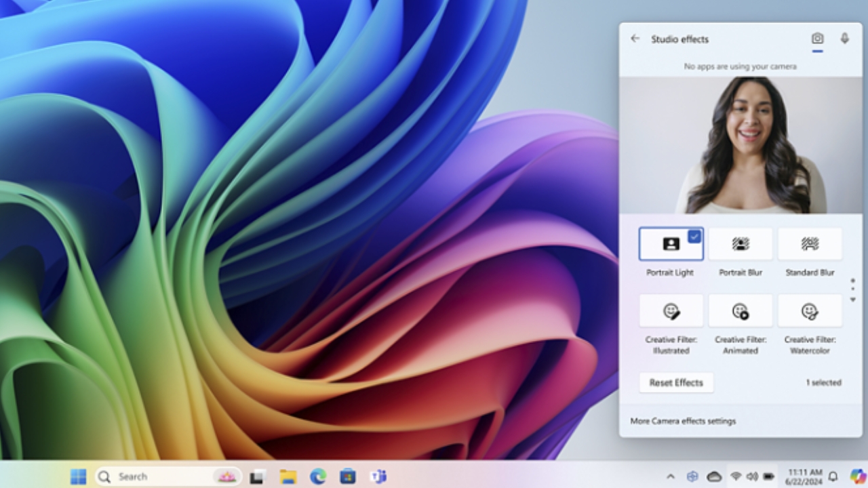Apply Creative Filter: Illustrated
The image size is (868, 488).
pyautogui.click(x=671, y=311)
